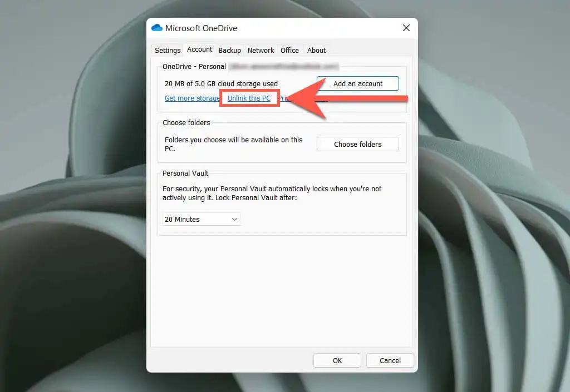This screenshot has height=392, width=570.
Task: Open the Network tab
Action: 261,50
